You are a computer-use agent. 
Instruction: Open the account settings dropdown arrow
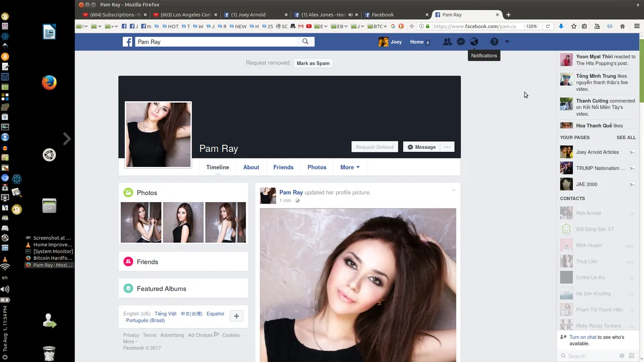click(x=507, y=42)
